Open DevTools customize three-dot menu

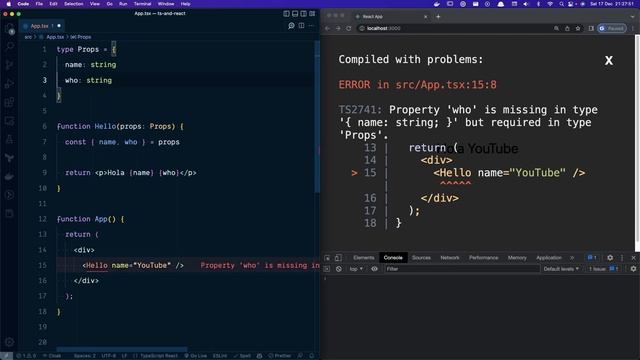click(x=622, y=258)
